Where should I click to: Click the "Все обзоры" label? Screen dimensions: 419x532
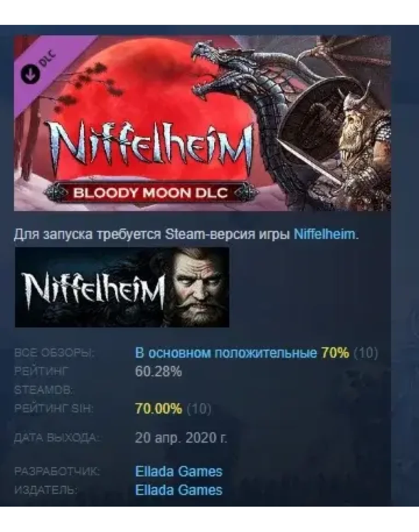coord(55,353)
